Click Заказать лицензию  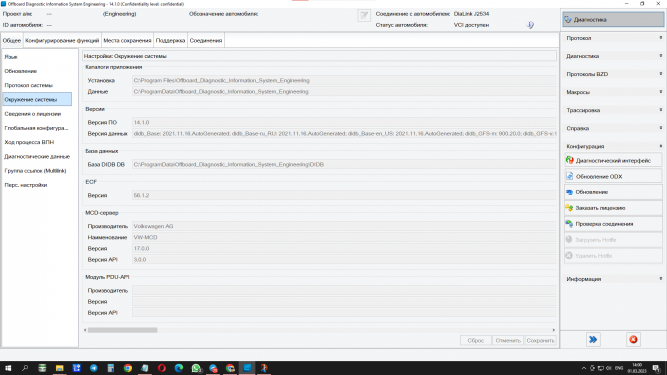pos(613,208)
